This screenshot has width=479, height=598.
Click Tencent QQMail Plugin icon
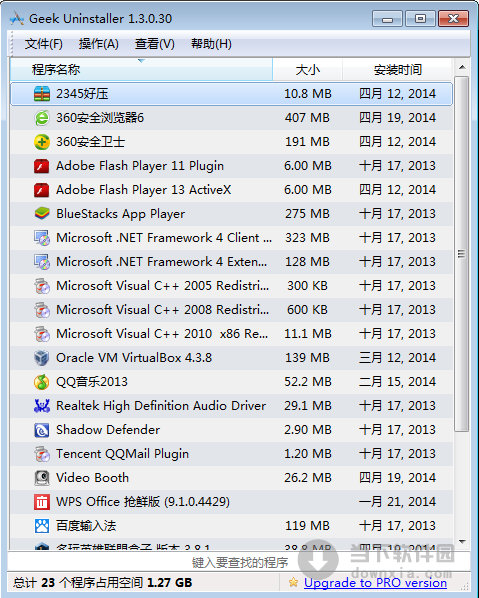(x=42, y=454)
